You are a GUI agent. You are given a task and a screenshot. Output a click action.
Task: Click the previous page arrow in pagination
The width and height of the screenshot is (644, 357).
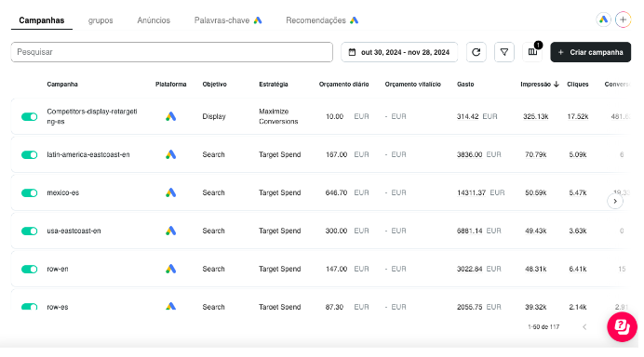[584, 326]
